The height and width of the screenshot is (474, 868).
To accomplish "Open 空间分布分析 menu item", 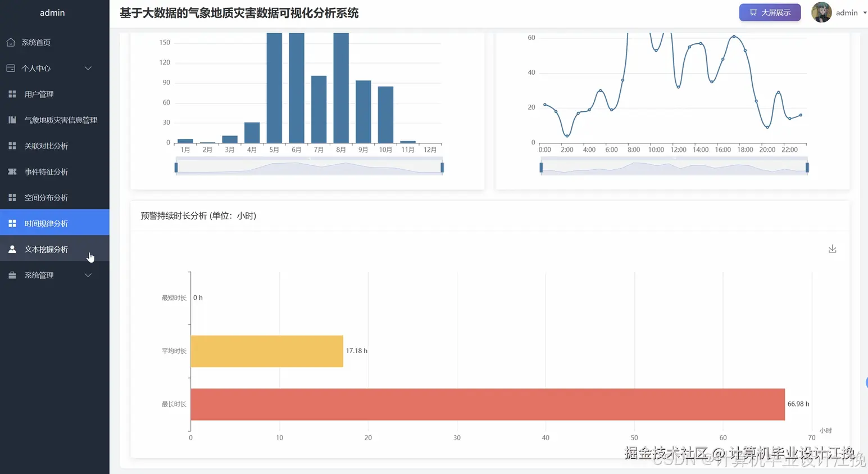I will [54, 197].
